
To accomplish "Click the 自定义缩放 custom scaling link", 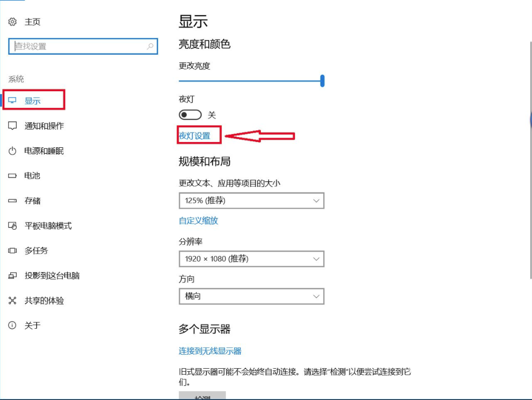I will coord(199,220).
